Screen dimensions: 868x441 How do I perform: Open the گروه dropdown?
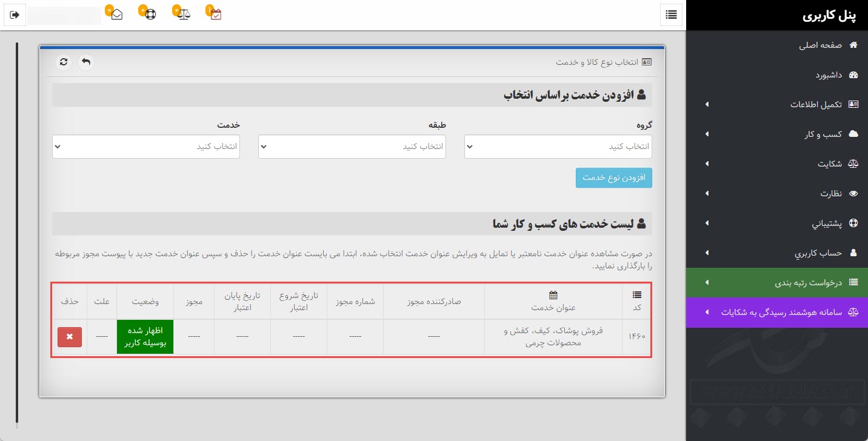558,147
